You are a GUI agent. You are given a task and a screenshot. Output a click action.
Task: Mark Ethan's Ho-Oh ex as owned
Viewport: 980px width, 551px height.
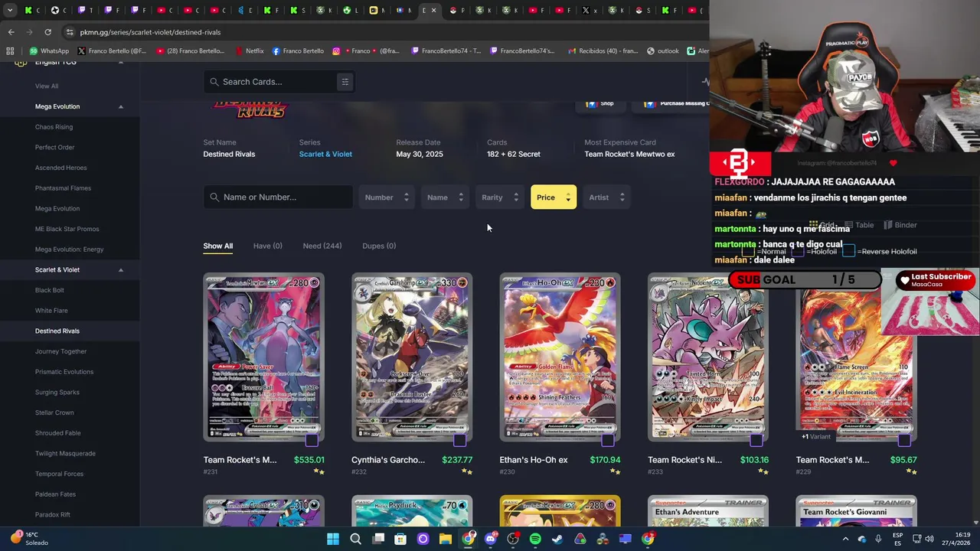point(608,440)
